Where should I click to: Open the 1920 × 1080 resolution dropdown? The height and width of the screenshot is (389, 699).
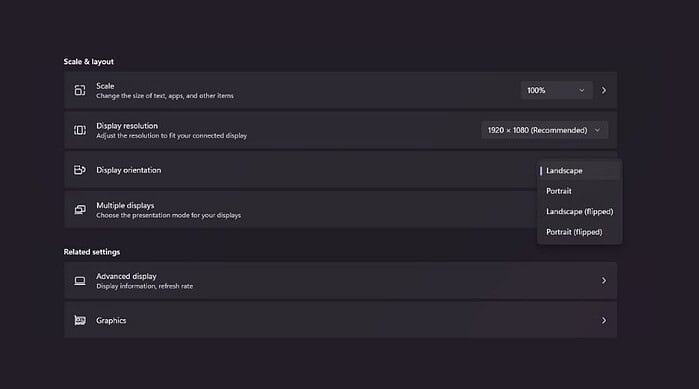point(544,130)
